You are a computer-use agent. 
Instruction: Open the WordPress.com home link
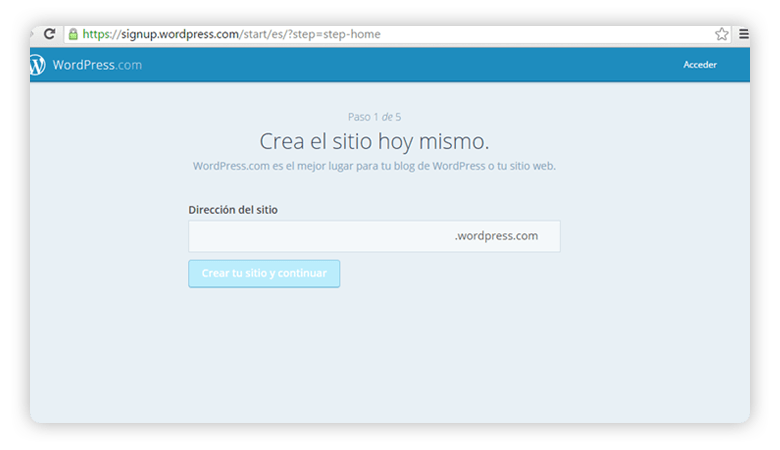click(x=97, y=65)
